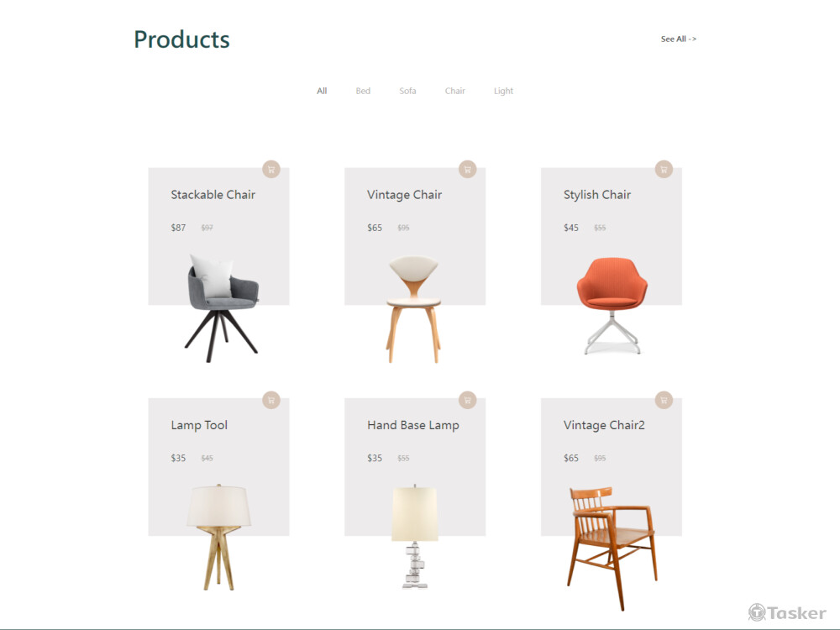
Task: Select the All filter tab
Action: tap(322, 91)
